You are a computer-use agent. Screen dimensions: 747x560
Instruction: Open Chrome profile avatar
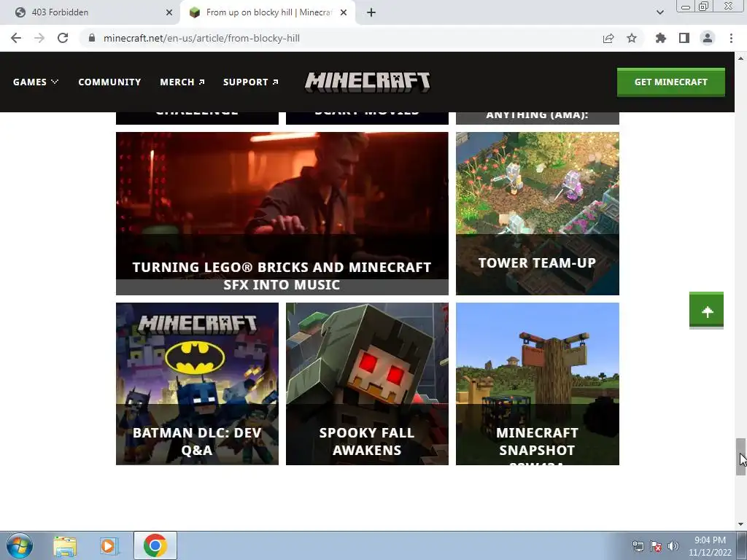pos(708,38)
